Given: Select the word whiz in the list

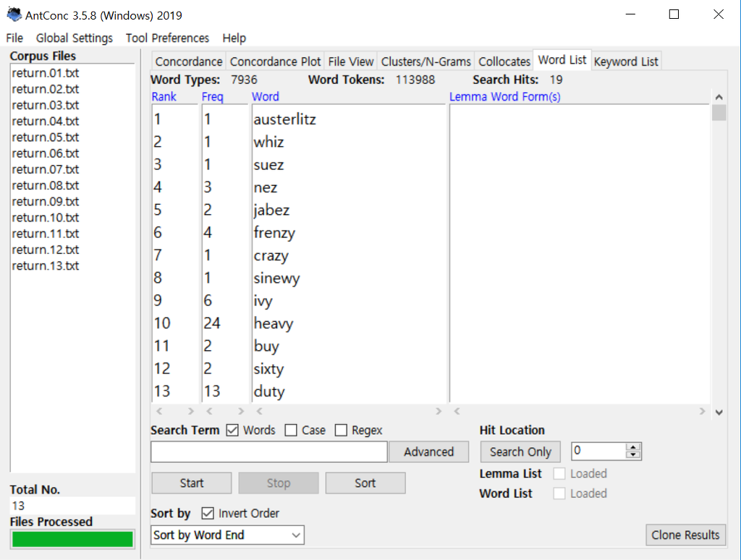Looking at the screenshot, I should [x=268, y=142].
